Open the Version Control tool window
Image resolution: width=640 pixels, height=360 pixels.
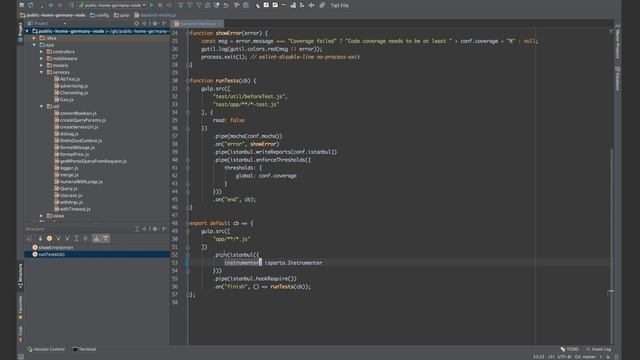click(46, 349)
